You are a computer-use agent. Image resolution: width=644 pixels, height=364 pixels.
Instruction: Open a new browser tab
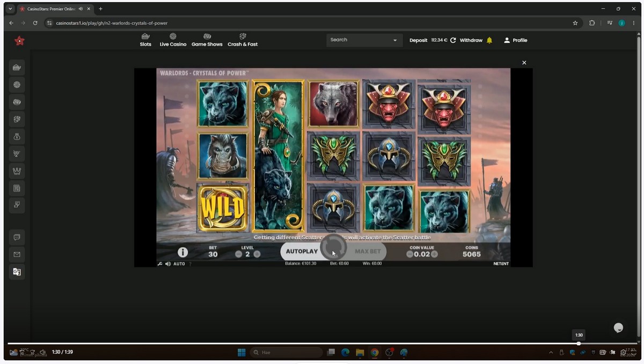point(100,9)
